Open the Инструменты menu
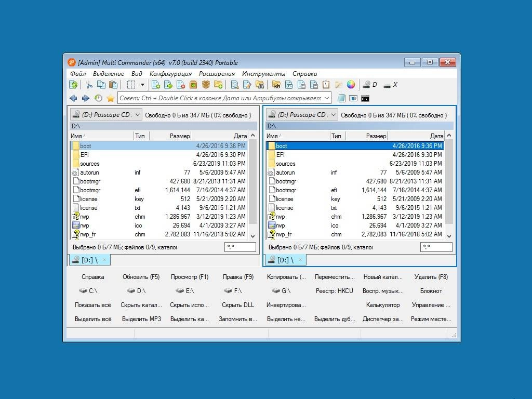 pyautogui.click(x=263, y=74)
